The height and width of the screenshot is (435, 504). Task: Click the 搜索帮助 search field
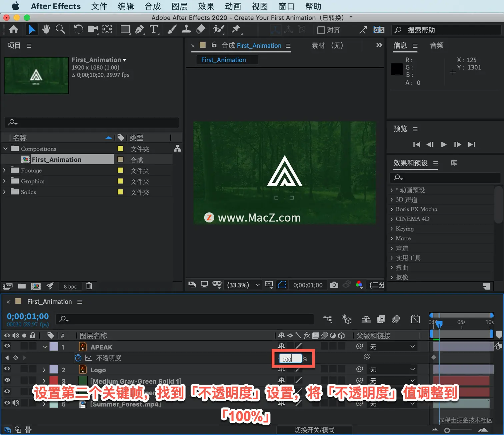[x=447, y=30]
